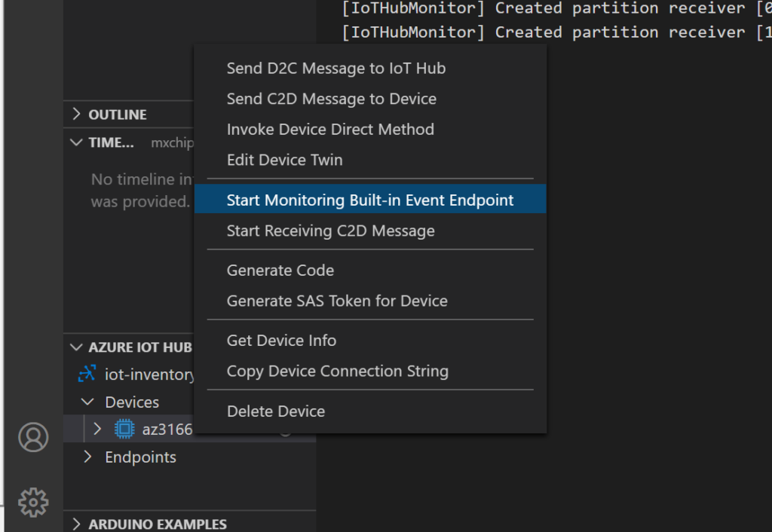Select Generate SAS Token for Device

coord(337,301)
